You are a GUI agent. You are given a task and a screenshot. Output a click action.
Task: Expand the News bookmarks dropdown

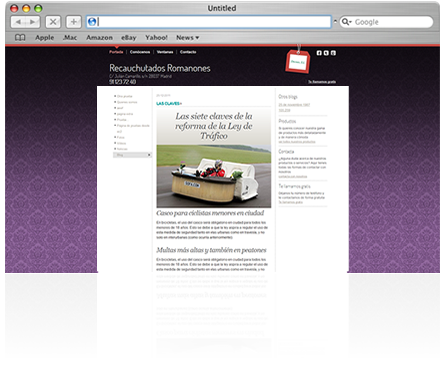[188, 37]
